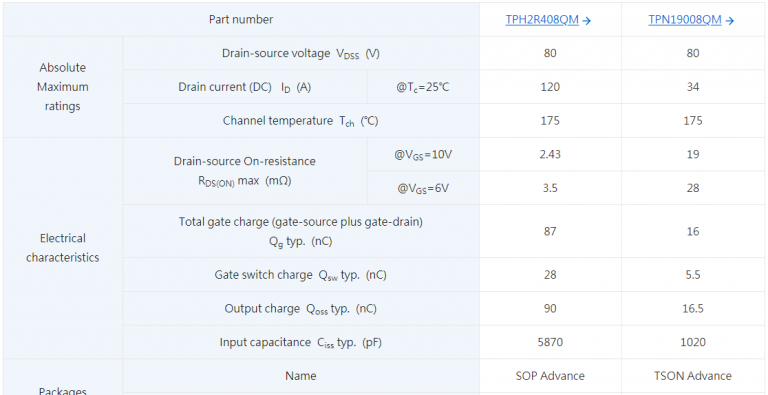Viewport: 768px width, 395px height.
Task: Select the Drain-source On-resistance label cell
Action: (245, 171)
